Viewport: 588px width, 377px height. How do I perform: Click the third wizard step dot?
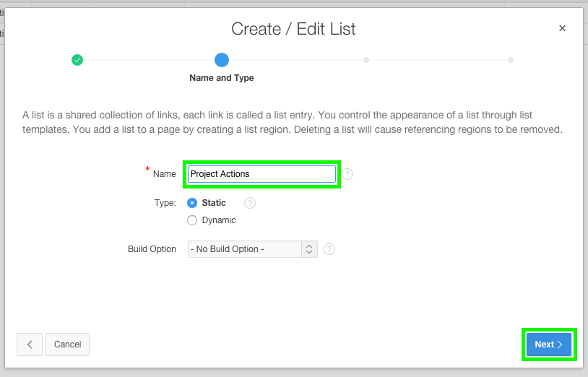coord(366,60)
